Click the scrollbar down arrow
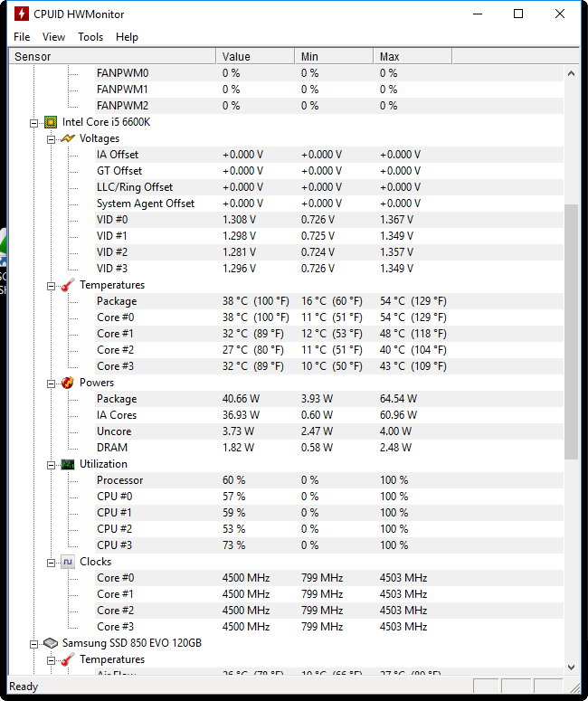 pyautogui.click(x=571, y=667)
